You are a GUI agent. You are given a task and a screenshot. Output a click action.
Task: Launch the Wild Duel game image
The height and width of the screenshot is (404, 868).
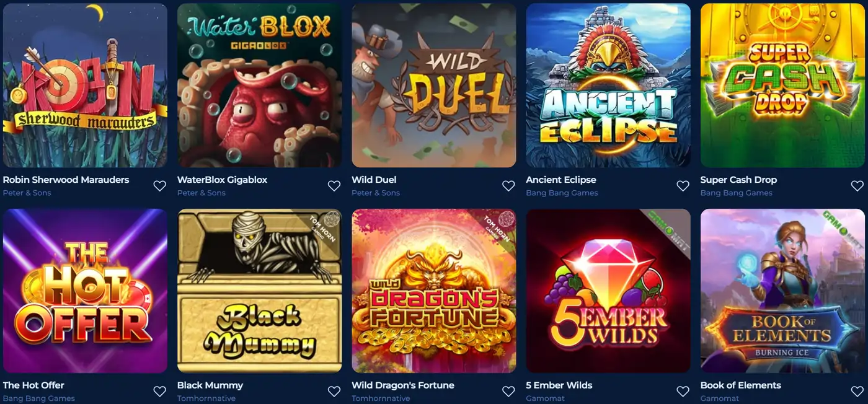coord(434,86)
